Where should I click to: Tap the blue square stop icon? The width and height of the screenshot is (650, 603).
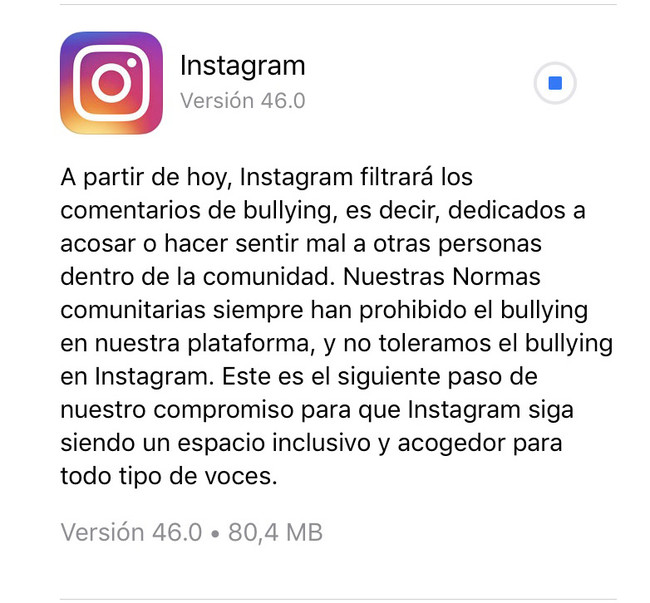[555, 83]
